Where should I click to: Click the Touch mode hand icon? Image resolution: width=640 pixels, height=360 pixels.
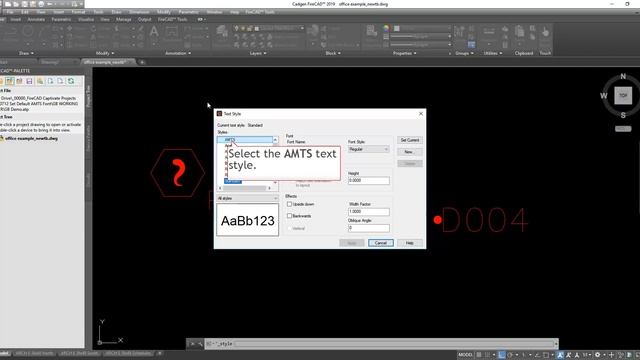tap(545, 32)
